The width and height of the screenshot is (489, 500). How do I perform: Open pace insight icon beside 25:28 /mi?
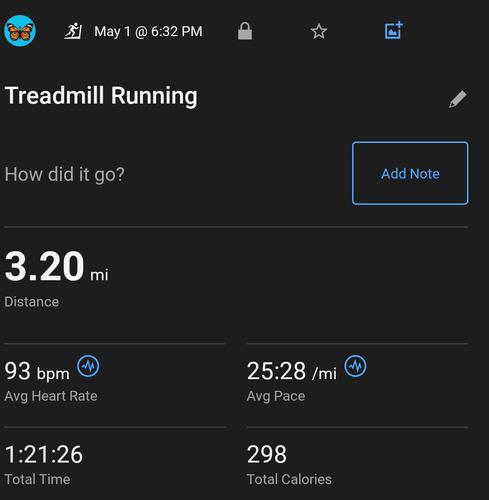[355, 366]
